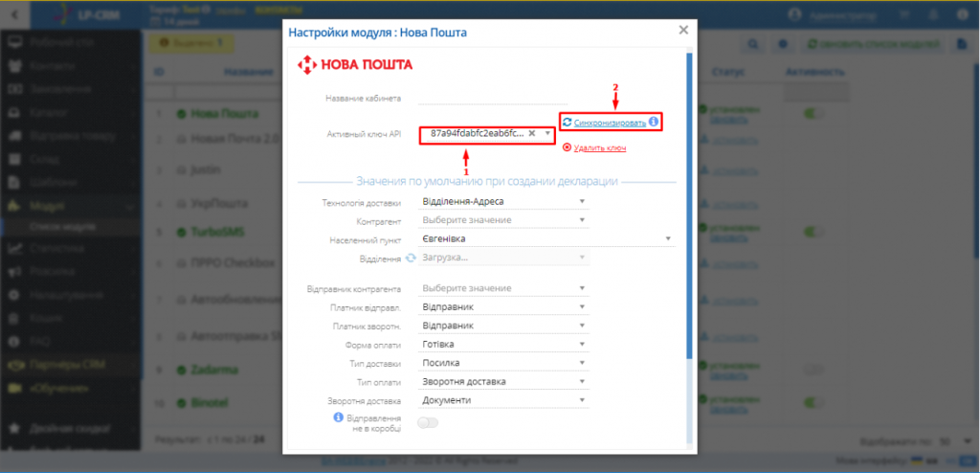Click the «Обучение» video icon in the sidebar
Image resolution: width=980 pixels, height=473 pixels.
tap(15, 389)
